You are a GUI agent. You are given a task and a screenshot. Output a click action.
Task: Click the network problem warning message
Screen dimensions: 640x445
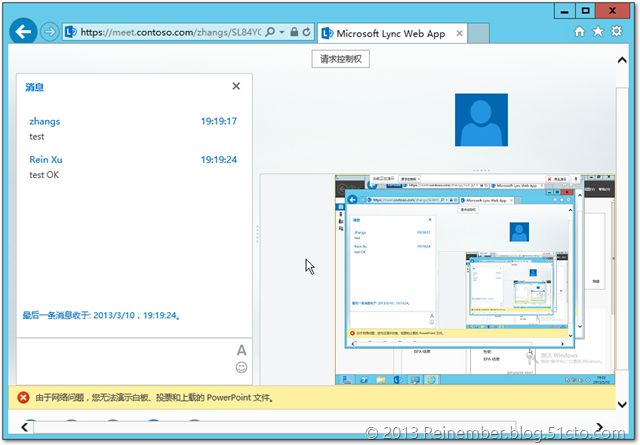click(x=154, y=398)
